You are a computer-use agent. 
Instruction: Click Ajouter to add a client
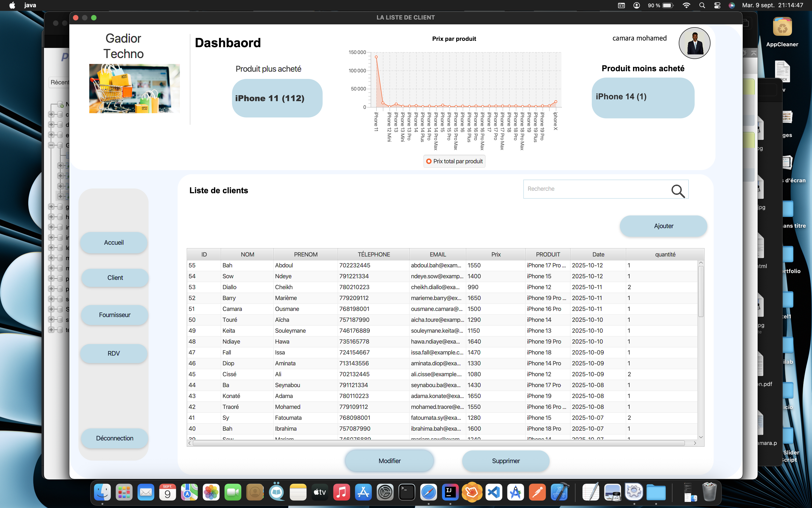point(663,226)
